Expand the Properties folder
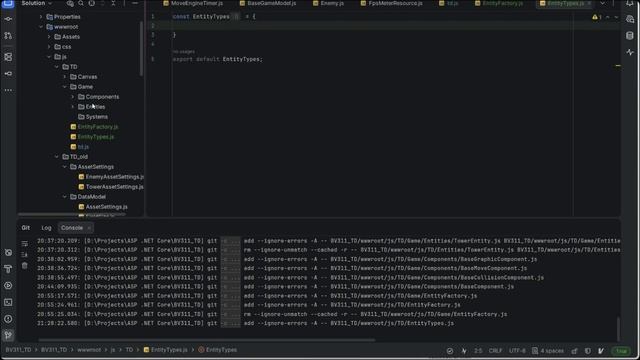The image size is (640, 360). (x=41, y=17)
